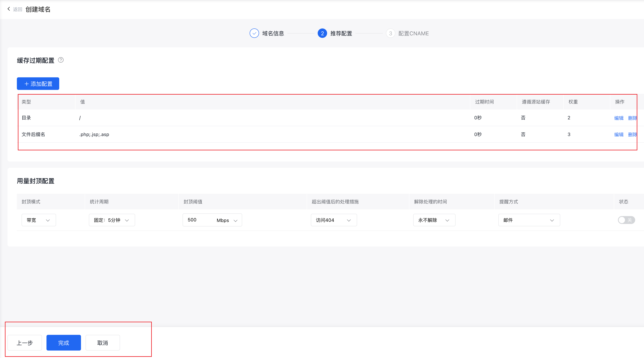
Task: Click step 3 circle for 配置CNAME
Action: 390,33
